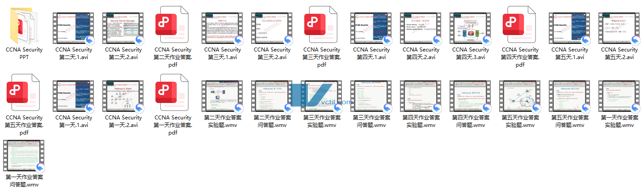The height and width of the screenshot is (190, 644).
Task: Click the 'CCNA Security 第二天.2.avi' file name
Action: click(x=124, y=53)
